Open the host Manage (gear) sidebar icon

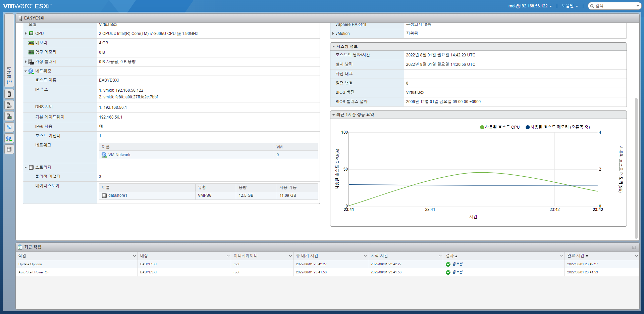[x=9, y=105]
